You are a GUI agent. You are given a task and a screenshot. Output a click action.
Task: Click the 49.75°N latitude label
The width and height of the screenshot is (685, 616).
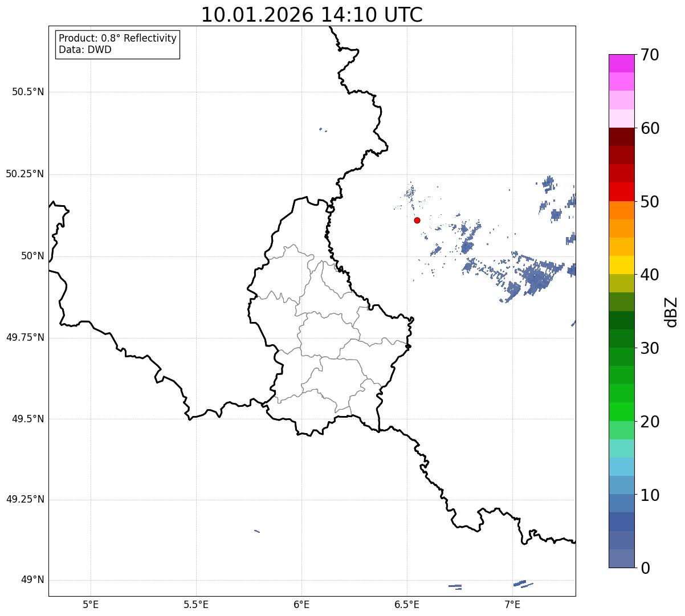point(25,337)
